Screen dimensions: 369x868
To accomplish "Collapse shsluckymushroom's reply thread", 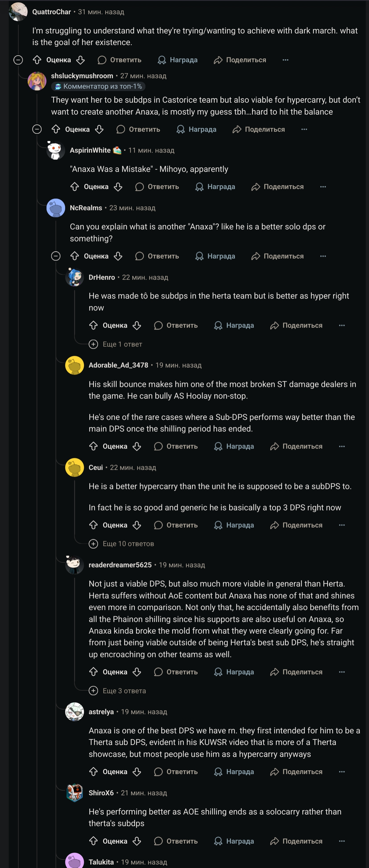I will click(37, 129).
